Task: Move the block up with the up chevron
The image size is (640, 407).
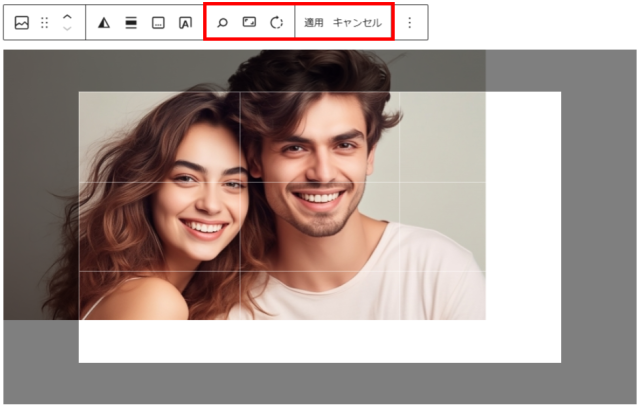Action: tap(67, 16)
